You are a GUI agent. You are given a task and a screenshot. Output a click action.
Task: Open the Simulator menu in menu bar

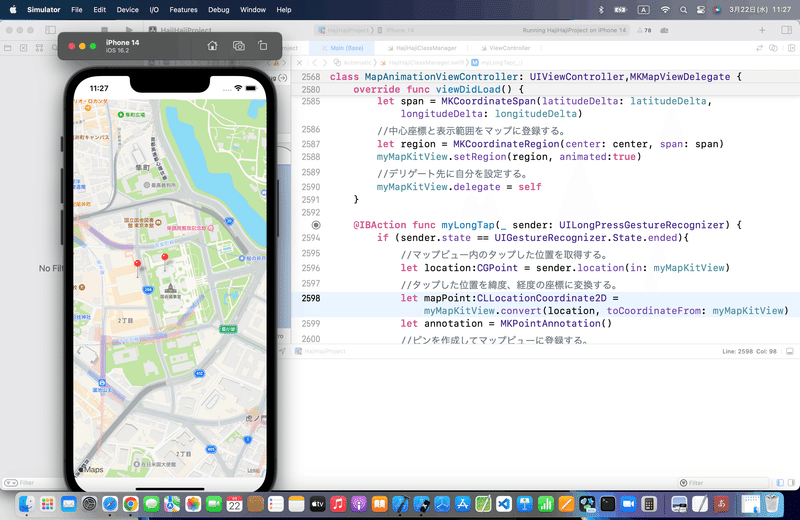point(43,10)
